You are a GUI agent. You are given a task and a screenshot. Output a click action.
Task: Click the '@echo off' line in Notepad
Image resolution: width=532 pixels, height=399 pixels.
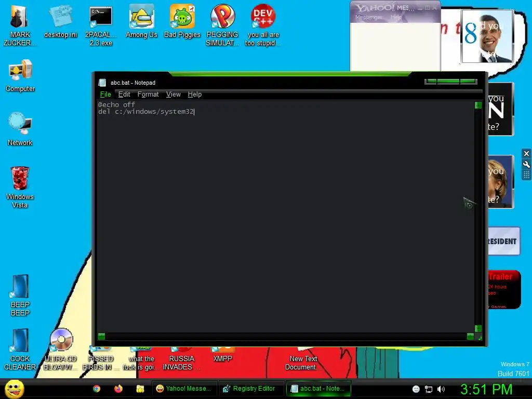click(116, 104)
